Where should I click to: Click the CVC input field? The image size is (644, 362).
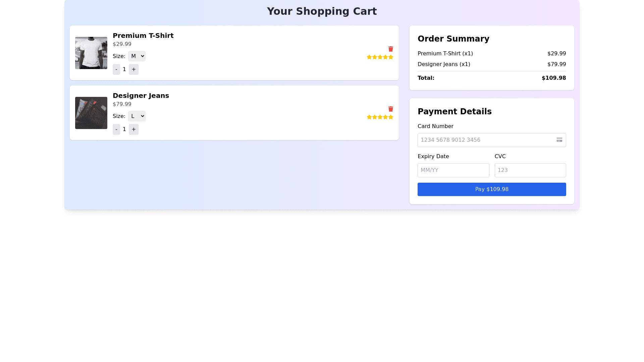[x=530, y=170]
